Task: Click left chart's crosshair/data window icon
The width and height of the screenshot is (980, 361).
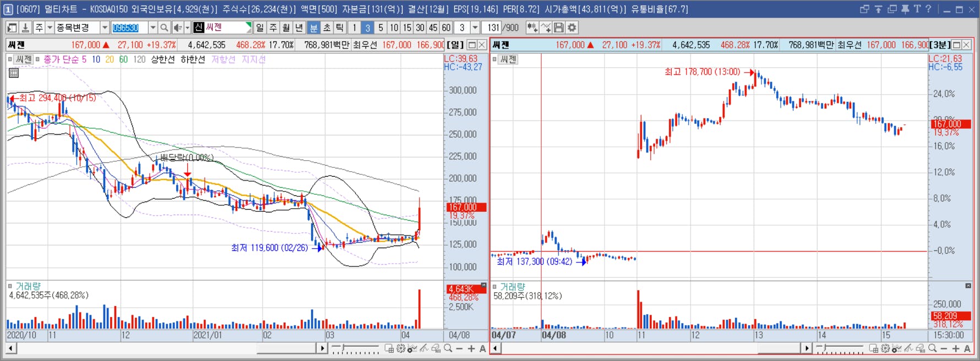Action: (x=389, y=348)
